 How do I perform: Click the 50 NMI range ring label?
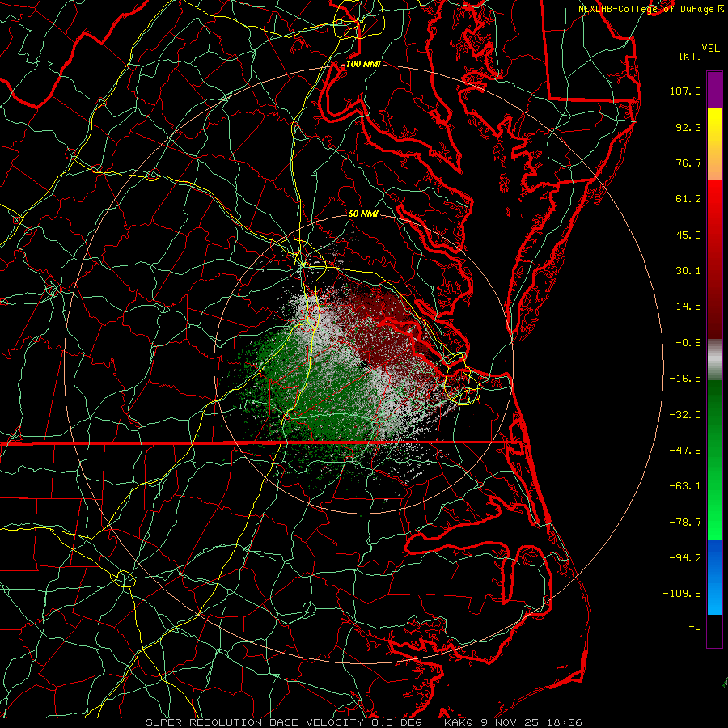tap(363, 214)
